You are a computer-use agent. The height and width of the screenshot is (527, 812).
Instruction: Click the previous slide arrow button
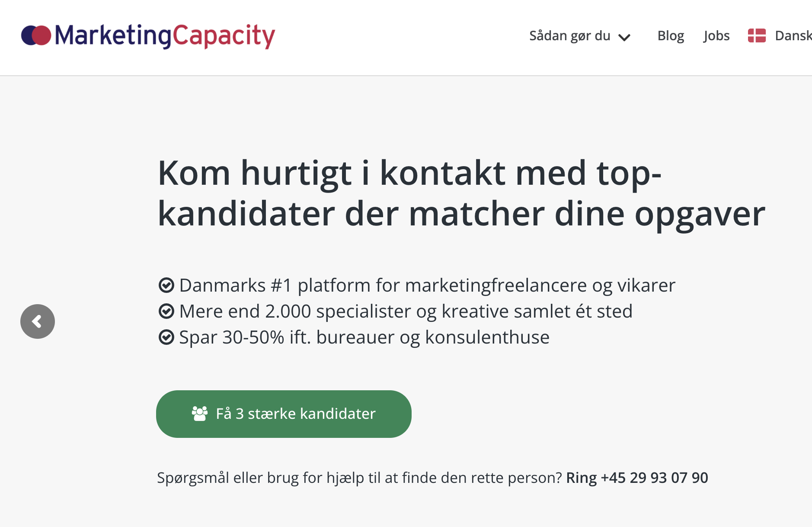click(38, 321)
